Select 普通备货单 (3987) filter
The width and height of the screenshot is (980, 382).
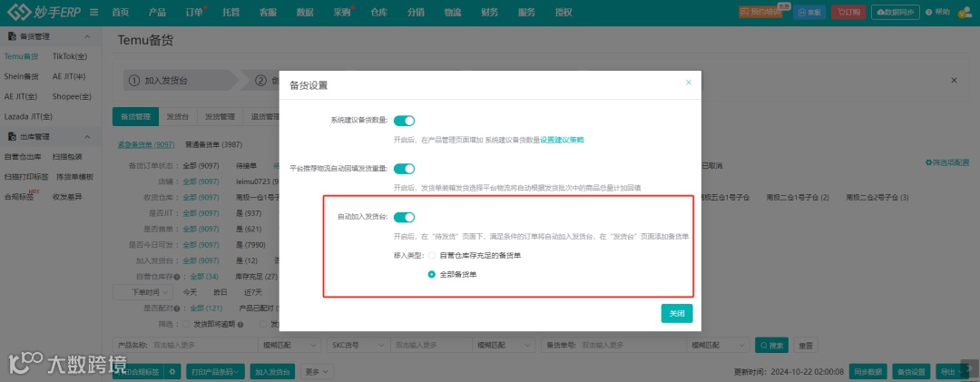coord(214,144)
